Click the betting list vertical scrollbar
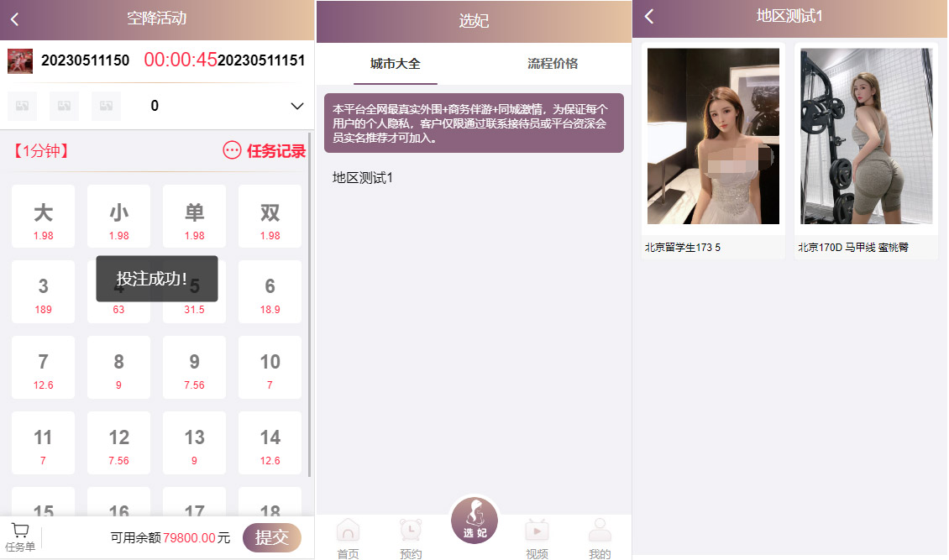 (310, 306)
